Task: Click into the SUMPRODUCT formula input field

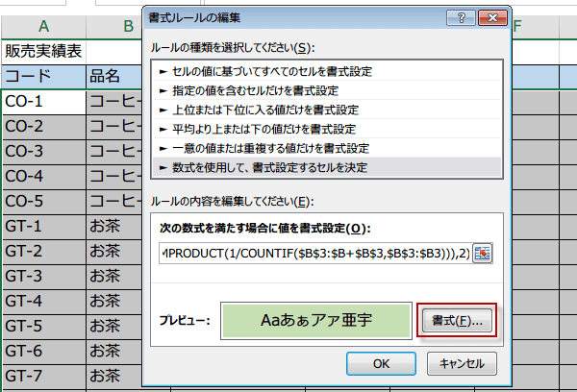Action: (x=315, y=254)
